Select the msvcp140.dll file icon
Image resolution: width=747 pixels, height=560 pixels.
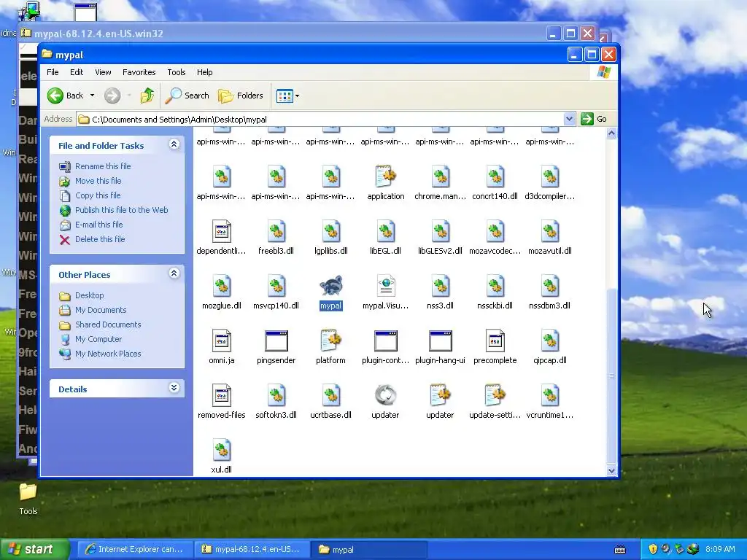pos(276,286)
